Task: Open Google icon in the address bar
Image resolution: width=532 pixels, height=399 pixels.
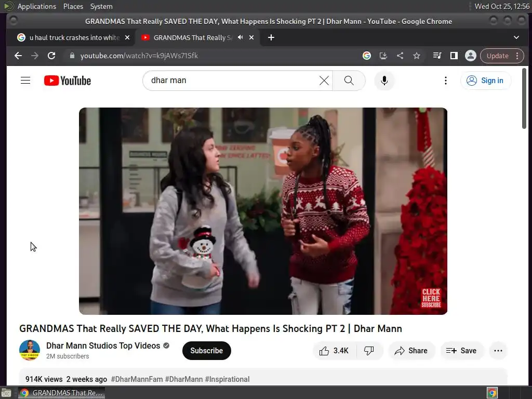Action: pos(366,56)
